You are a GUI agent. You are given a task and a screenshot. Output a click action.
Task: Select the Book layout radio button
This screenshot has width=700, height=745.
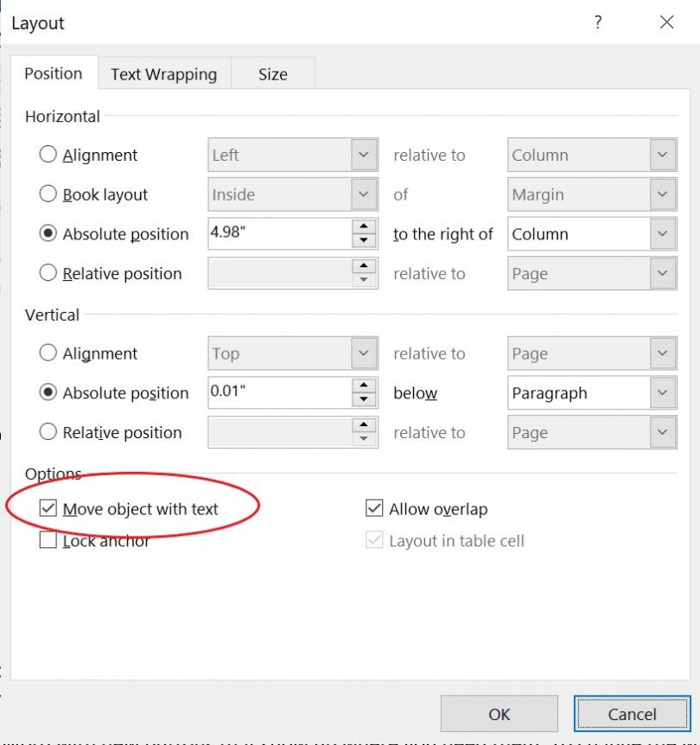(x=48, y=194)
